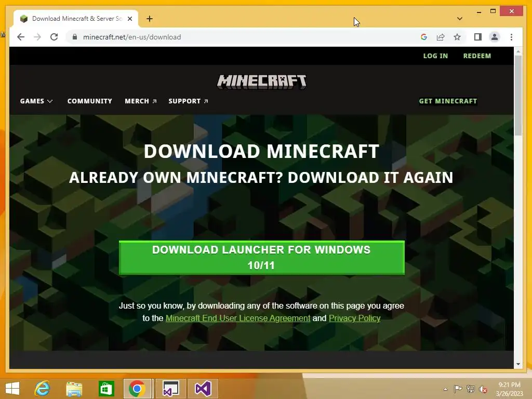This screenshot has height=399, width=532.
Task: Open Minecraft End User License Agreement link
Action: pyautogui.click(x=238, y=318)
